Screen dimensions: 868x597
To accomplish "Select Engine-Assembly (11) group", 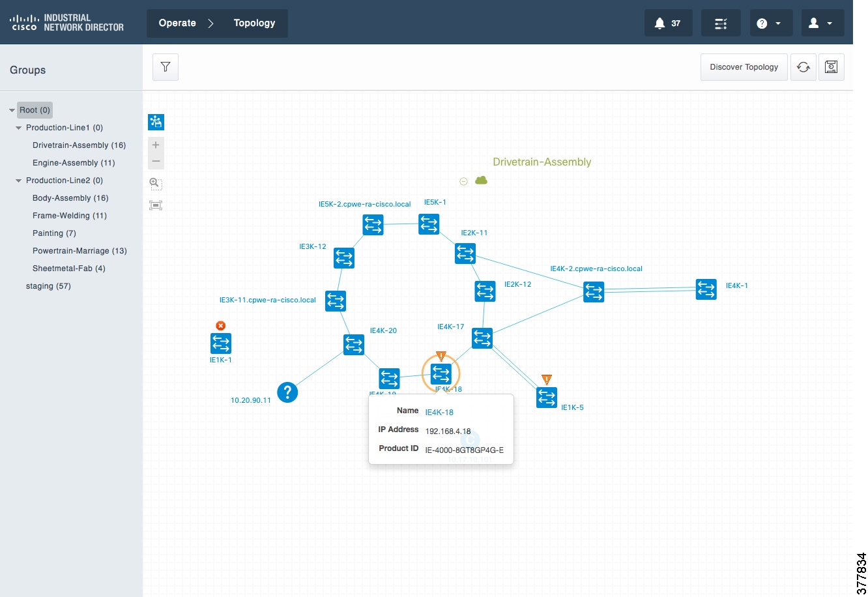I will pyautogui.click(x=74, y=163).
